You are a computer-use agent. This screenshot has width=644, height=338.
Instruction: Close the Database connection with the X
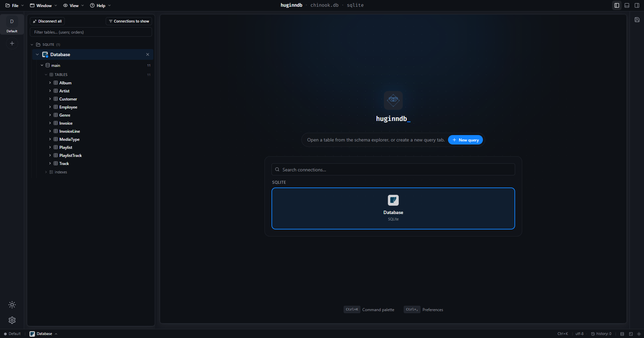(x=148, y=54)
